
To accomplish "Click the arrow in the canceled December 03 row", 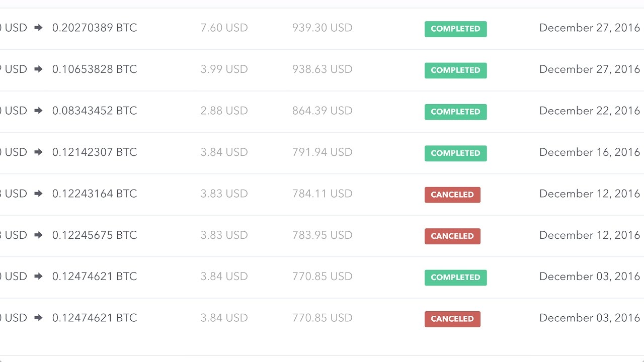I will (38, 318).
